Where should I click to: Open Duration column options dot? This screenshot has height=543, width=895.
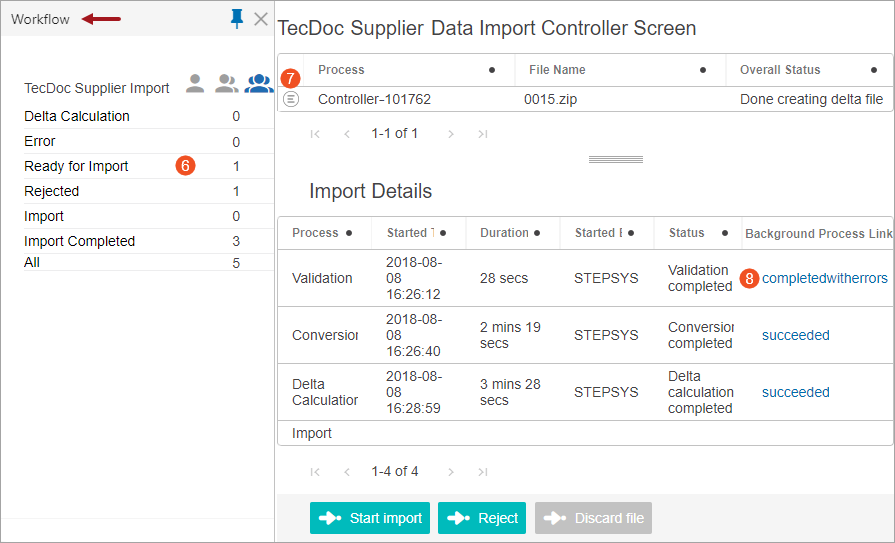click(x=537, y=232)
